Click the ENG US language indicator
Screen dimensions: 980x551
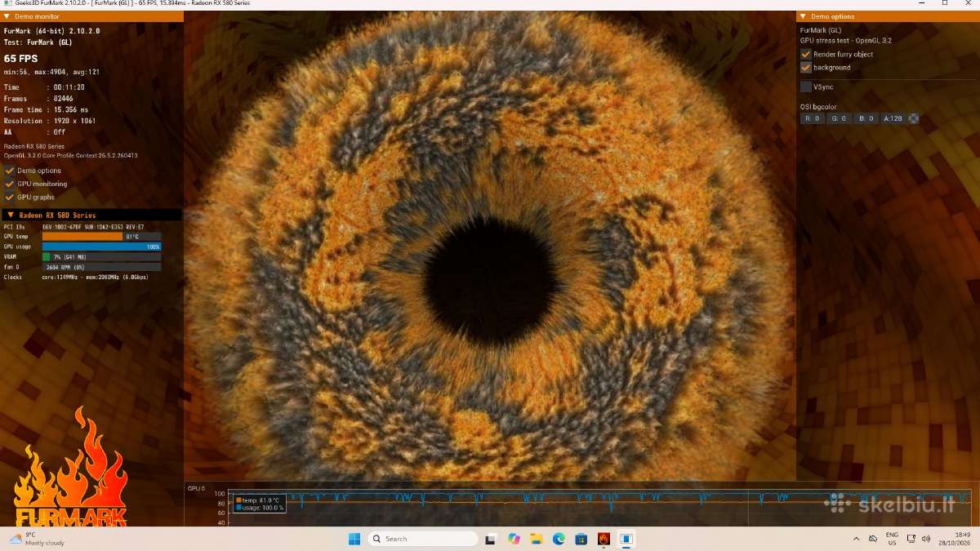tap(892, 539)
